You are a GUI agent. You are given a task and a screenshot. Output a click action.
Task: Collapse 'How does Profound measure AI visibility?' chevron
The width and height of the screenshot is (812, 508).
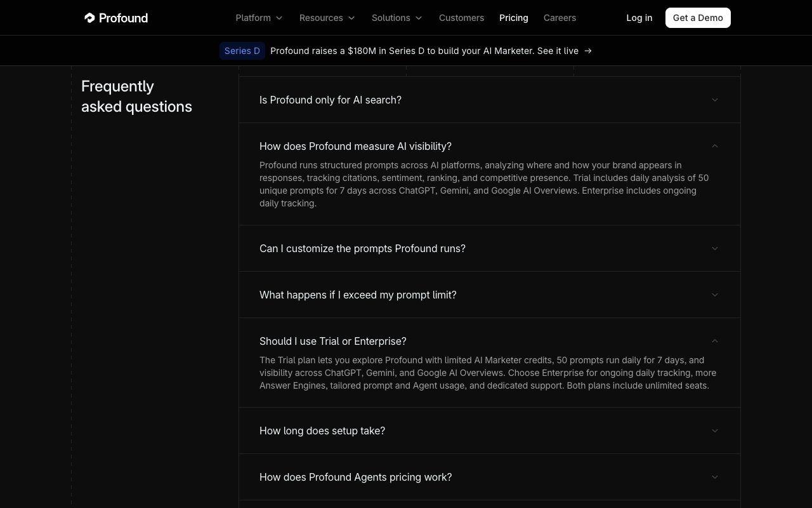[x=715, y=146]
